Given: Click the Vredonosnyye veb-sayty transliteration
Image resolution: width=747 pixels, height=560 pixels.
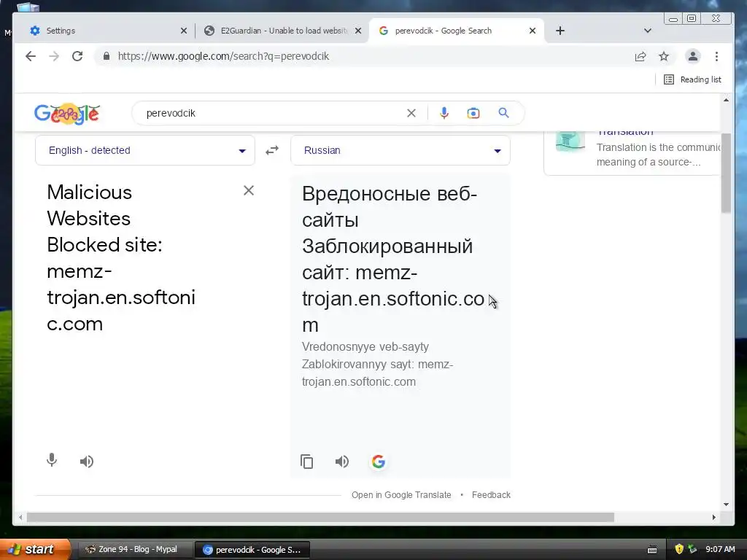Looking at the screenshot, I should 365,346.
